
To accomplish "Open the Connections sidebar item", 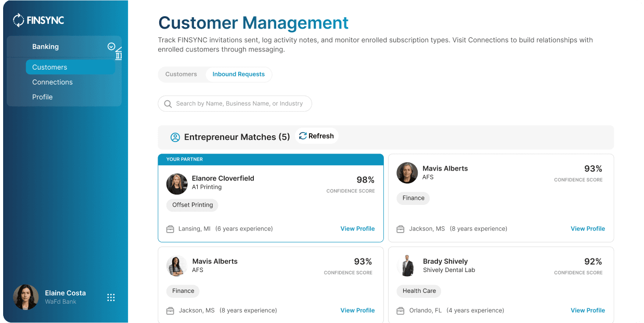I will coord(52,82).
